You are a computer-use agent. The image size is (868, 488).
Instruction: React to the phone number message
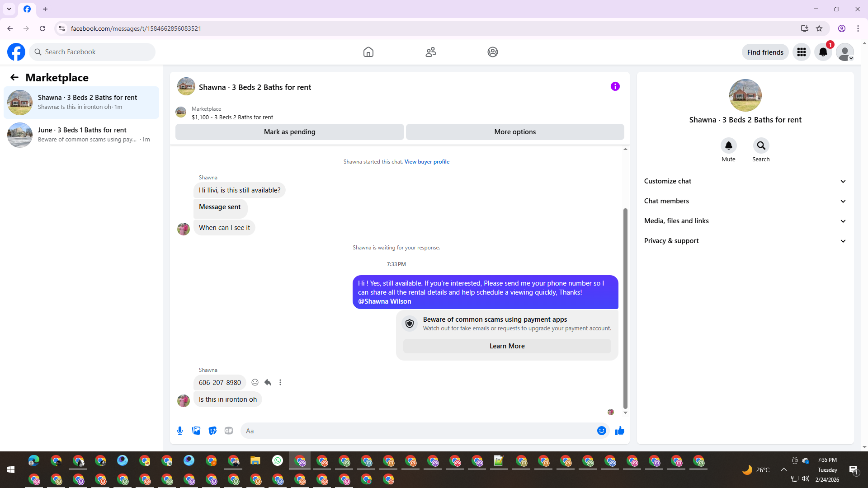pos(255,382)
